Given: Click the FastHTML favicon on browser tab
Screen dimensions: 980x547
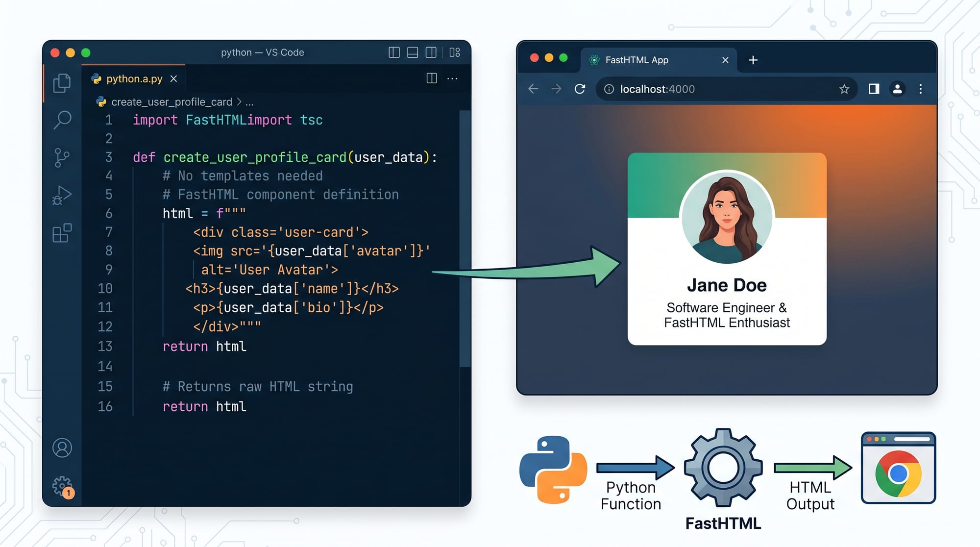Looking at the screenshot, I should coord(594,60).
